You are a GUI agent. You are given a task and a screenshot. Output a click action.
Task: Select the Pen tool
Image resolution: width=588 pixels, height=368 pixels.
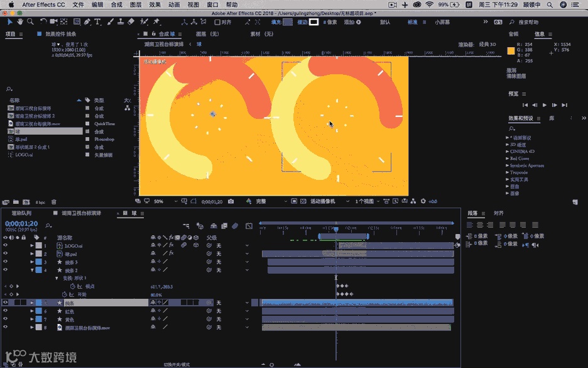click(87, 21)
